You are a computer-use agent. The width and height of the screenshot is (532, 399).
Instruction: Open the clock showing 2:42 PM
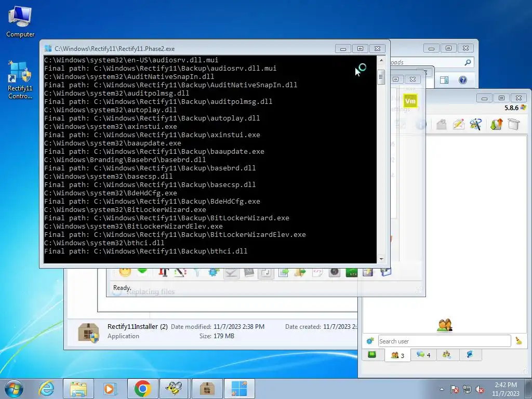(506, 389)
